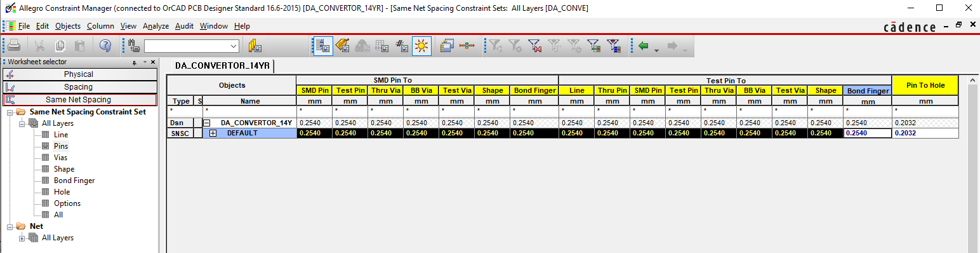Click the funnel icon with red X
The width and height of the screenshot is (980, 253).
535,46
